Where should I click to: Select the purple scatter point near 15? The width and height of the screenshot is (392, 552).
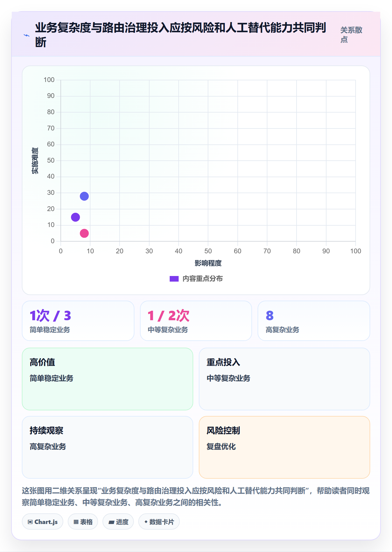[x=75, y=217]
